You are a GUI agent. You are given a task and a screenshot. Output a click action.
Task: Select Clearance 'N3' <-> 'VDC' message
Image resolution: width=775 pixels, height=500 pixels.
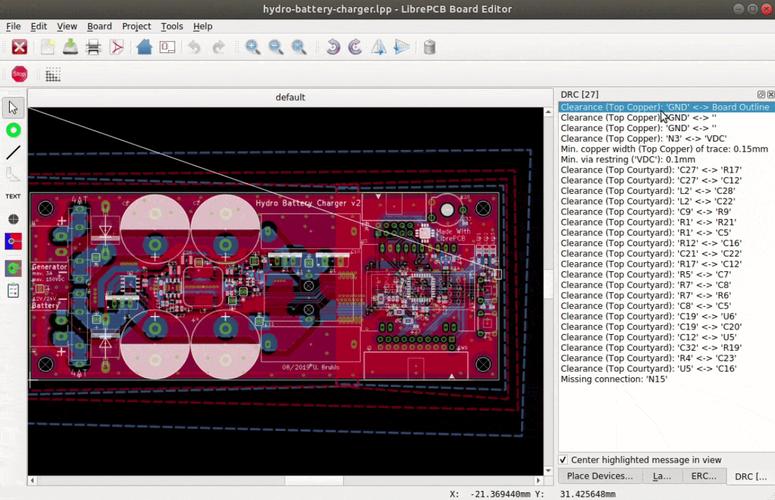tap(667, 138)
